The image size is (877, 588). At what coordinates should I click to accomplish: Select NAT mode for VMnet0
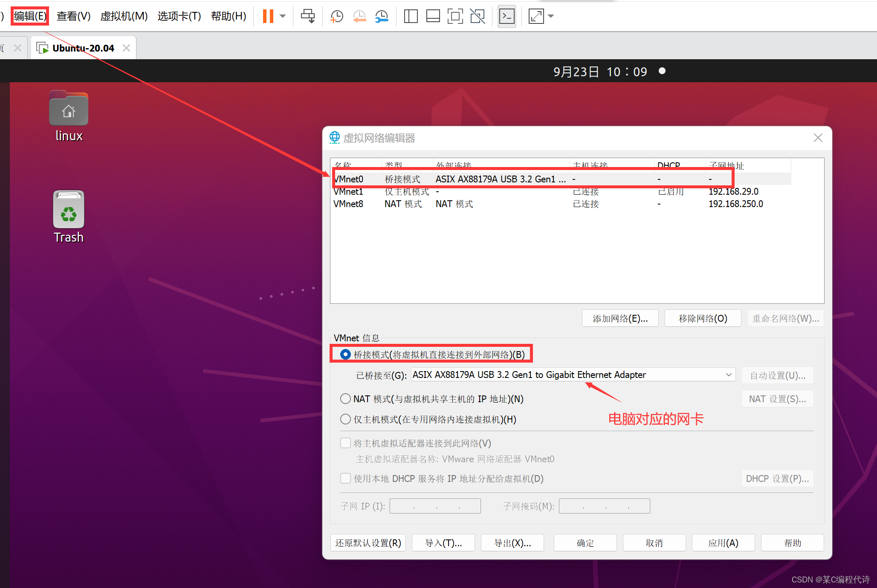pyautogui.click(x=345, y=399)
